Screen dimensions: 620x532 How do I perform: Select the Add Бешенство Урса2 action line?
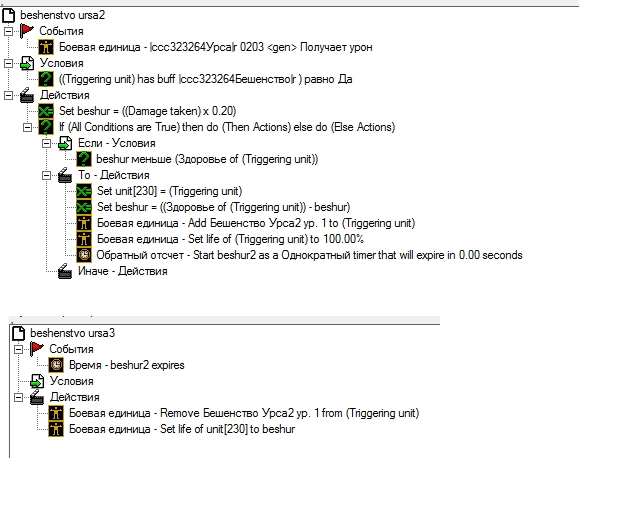[x=256, y=223]
